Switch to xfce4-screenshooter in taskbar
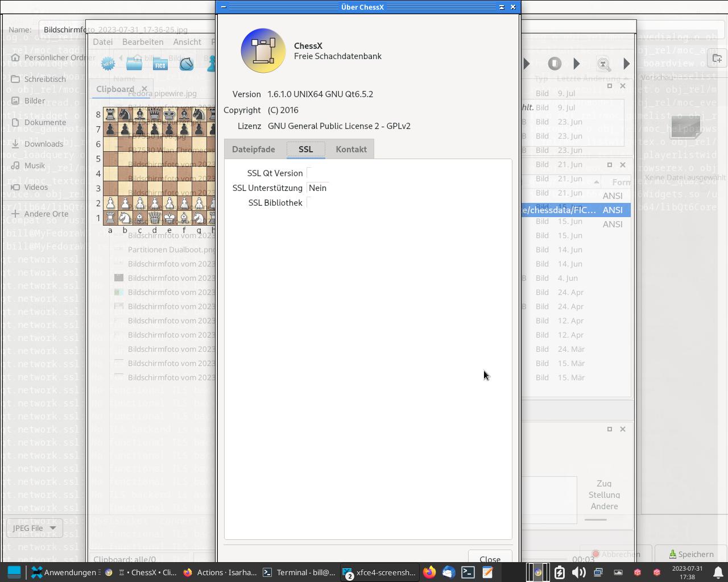This screenshot has height=582, width=728. coord(380,572)
